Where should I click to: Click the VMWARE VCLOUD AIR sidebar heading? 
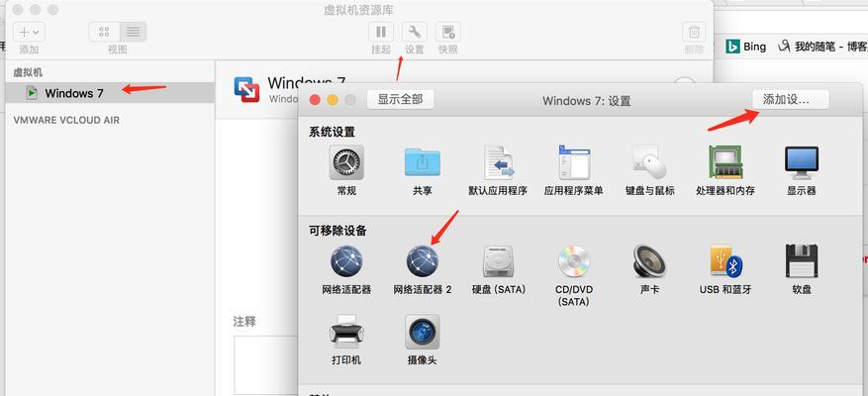[66, 120]
